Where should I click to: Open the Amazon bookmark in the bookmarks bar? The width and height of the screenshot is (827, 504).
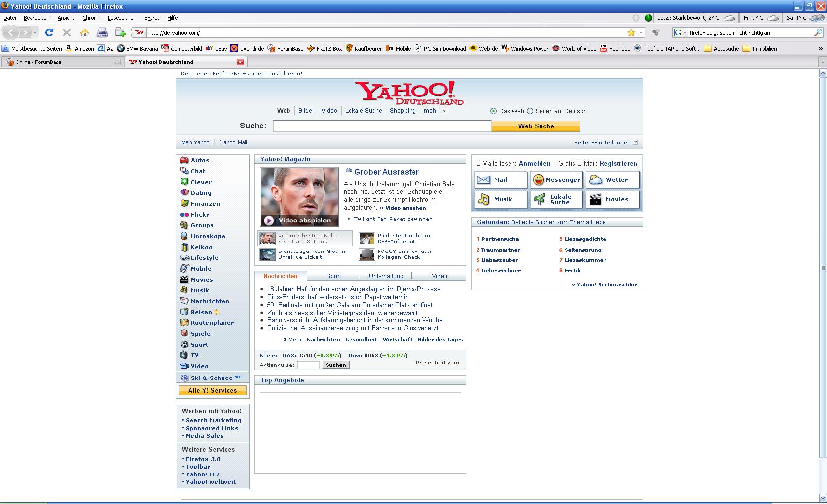[80, 48]
